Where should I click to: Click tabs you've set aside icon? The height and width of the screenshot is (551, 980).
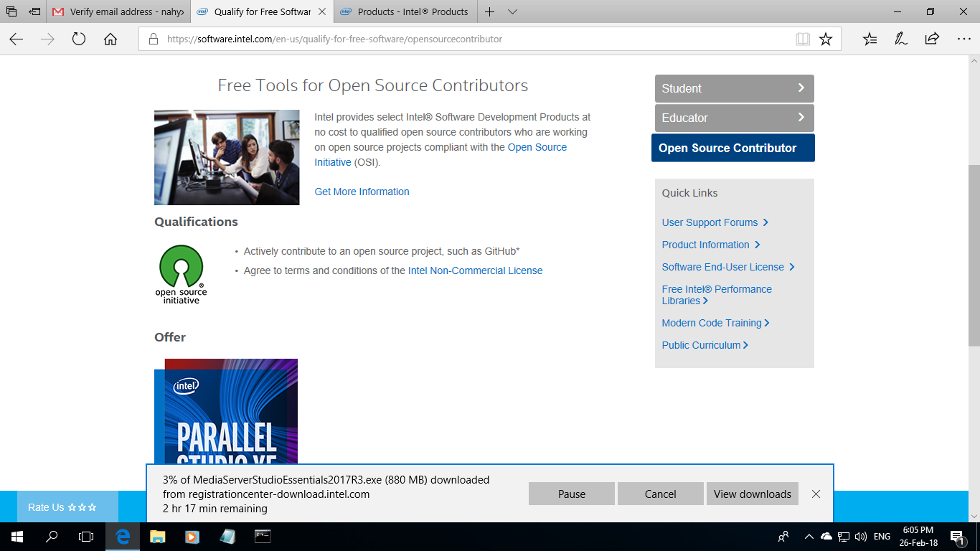11,12
